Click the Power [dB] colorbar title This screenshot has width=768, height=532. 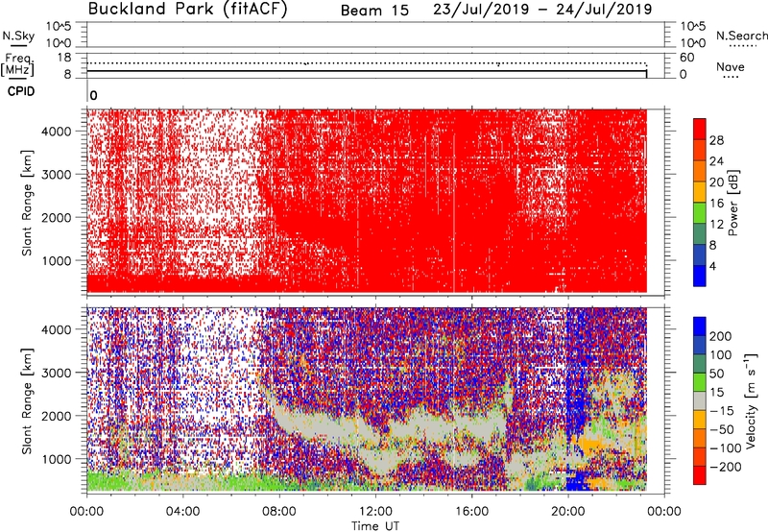click(x=732, y=203)
